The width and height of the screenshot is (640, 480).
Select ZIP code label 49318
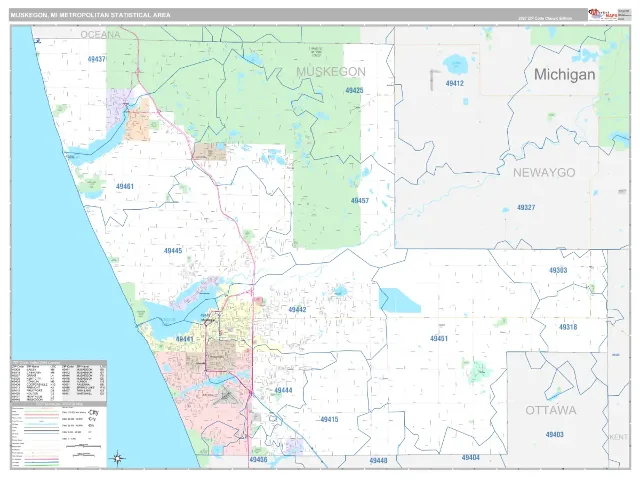point(568,327)
